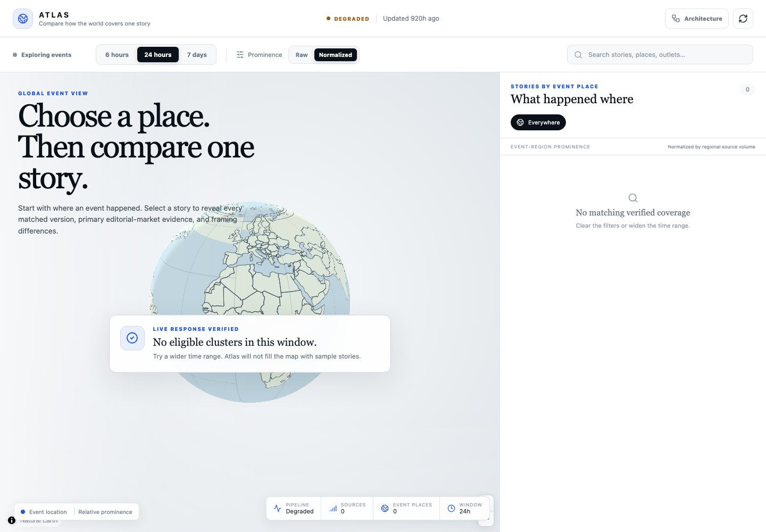Image resolution: width=766 pixels, height=532 pixels.
Task: Click the "Updated 920h ago" status text
Action: click(x=411, y=19)
